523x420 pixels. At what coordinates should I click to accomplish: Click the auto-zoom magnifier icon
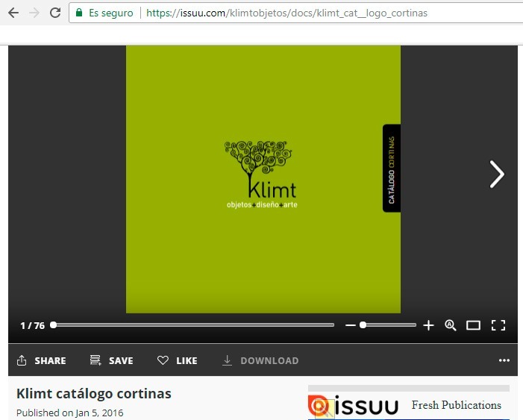tap(451, 325)
